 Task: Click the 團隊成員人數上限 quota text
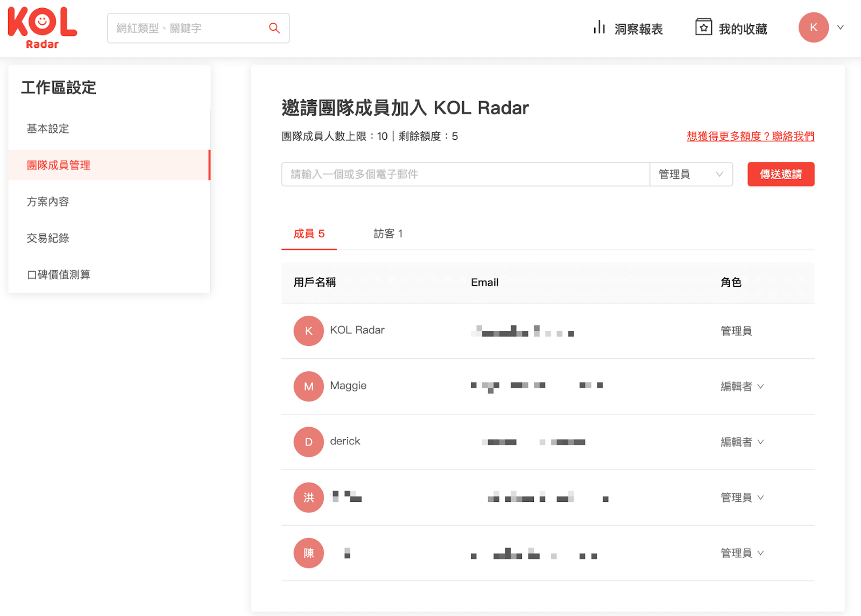click(370, 136)
